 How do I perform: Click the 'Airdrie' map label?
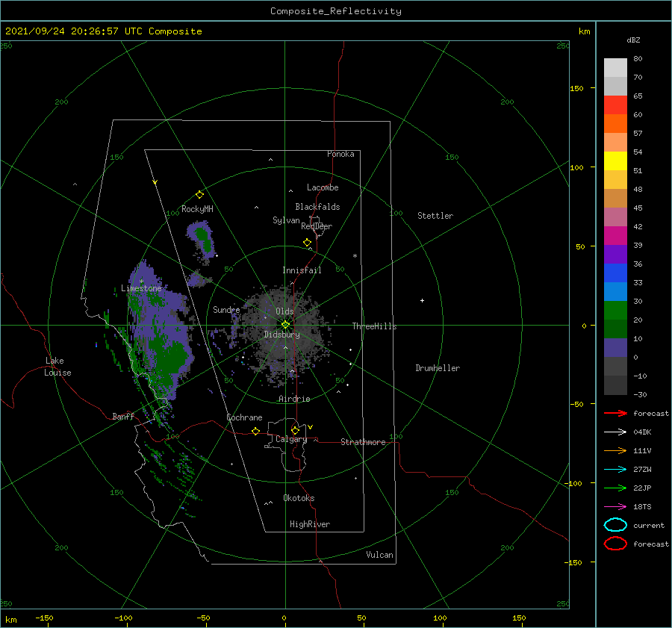pyautogui.click(x=294, y=399)
